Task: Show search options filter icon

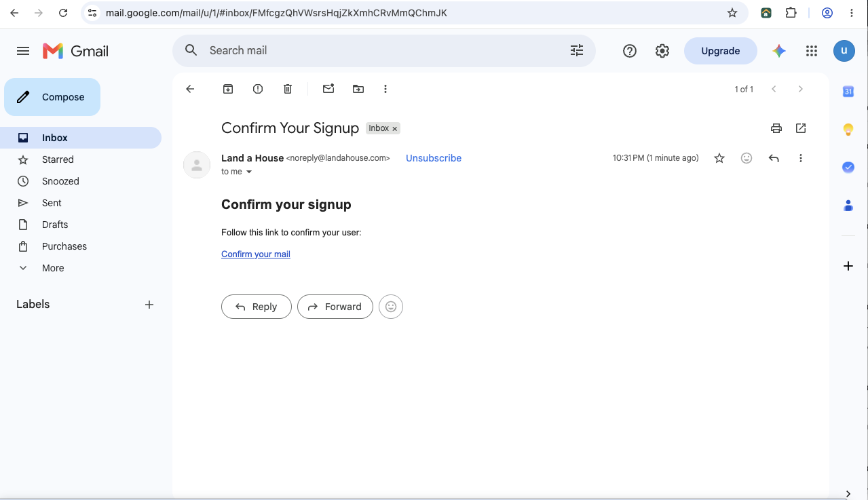Action: pyautogui.click(x=577, y=50)
